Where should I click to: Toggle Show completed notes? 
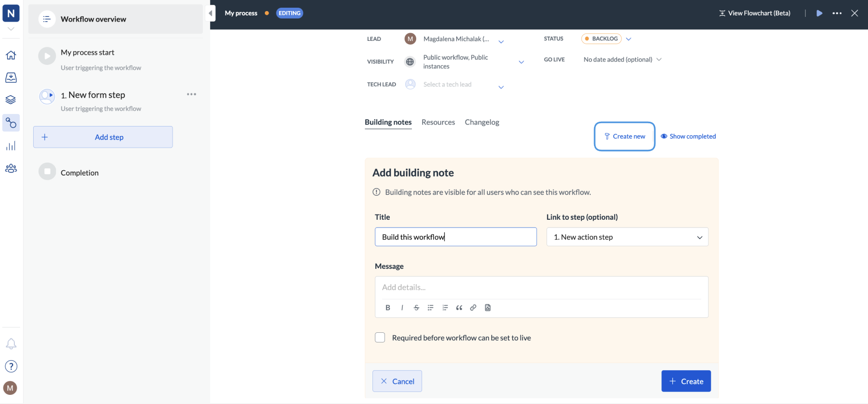[x=688, y=137]
